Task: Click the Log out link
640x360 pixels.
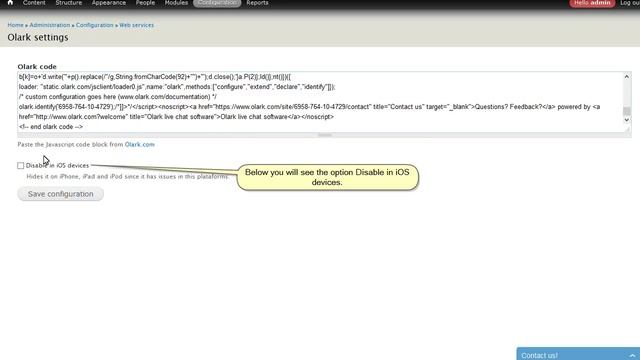Action: pos(630,3)
